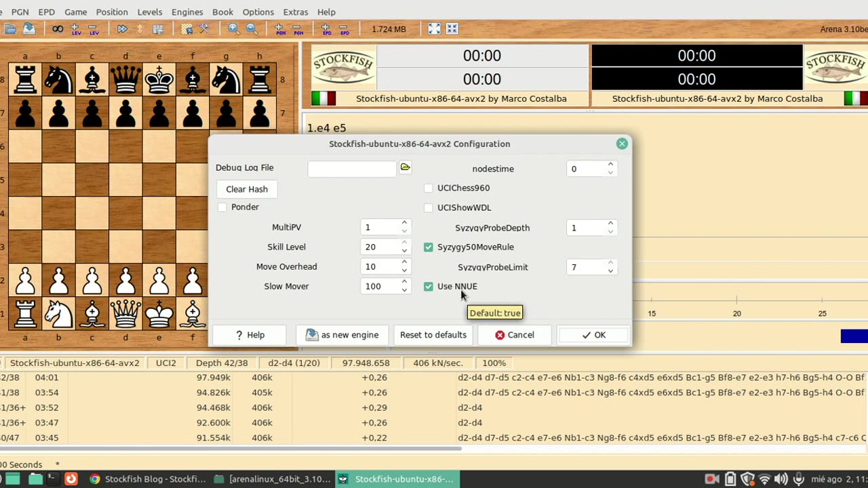Click the volume icon in system tray

click(781, 479)
